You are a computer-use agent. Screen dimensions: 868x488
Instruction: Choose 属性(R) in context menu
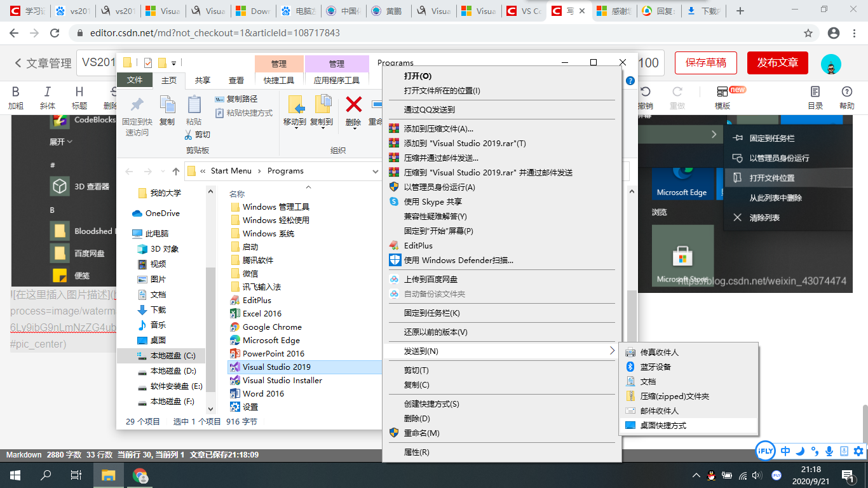[417, 452]
